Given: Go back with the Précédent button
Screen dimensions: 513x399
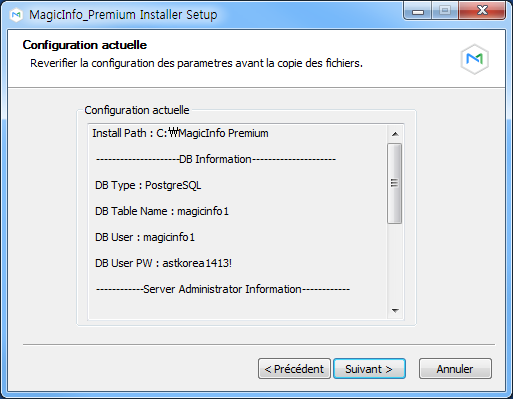Looking at the screenshot, I should pyautogui.click(x=294, y=369).
